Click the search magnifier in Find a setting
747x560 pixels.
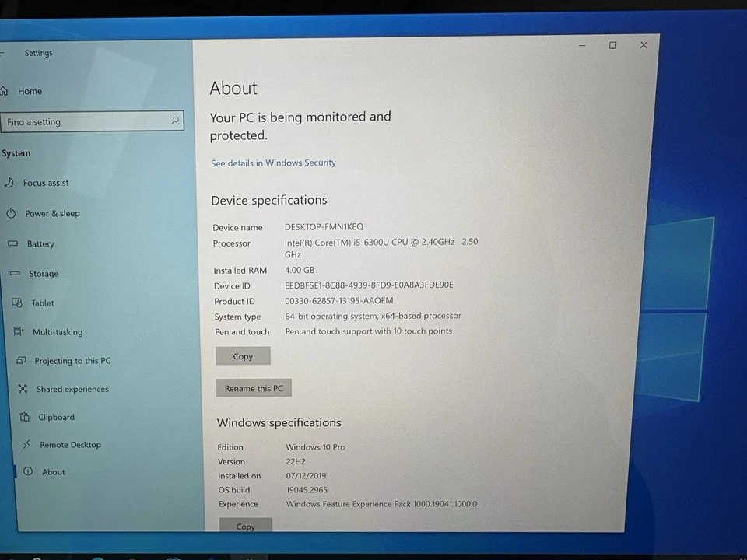[x=175, y=121]
